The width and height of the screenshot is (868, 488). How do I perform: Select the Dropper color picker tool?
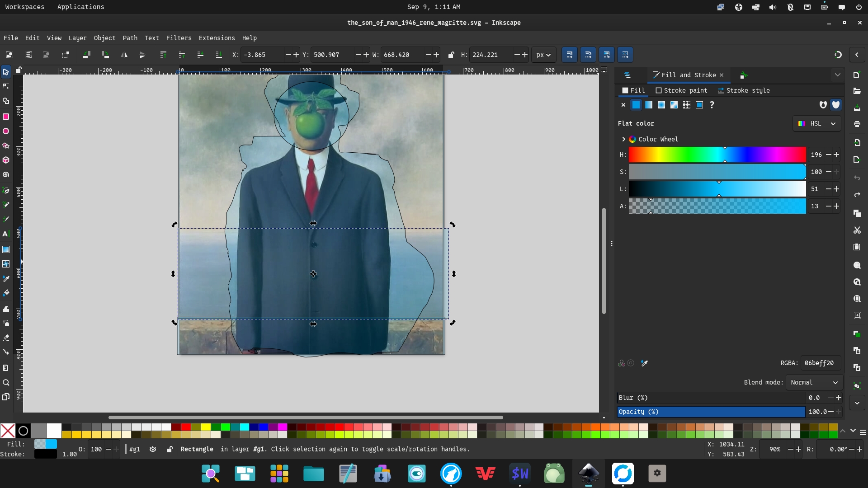coord(6,279)
